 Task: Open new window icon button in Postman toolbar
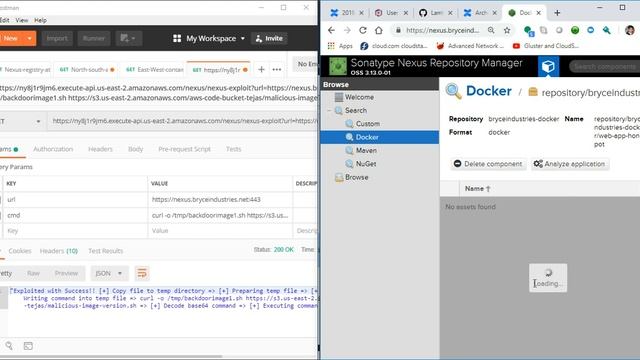[x=128, y=38]
